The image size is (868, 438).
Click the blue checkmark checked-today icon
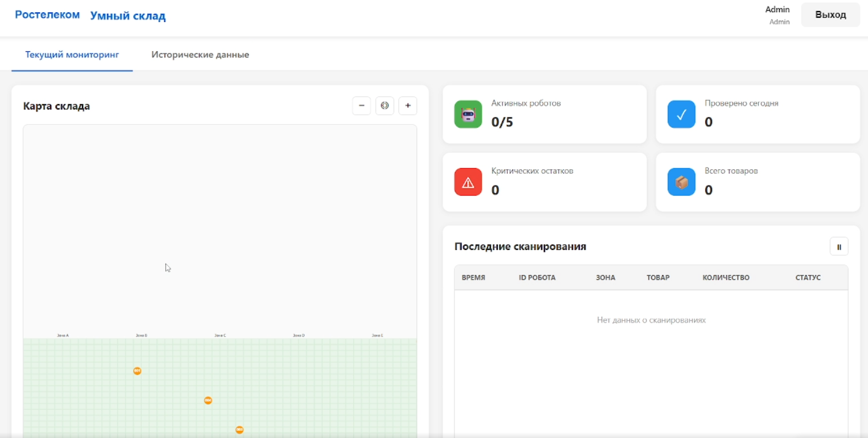click(x=681, y=114)
